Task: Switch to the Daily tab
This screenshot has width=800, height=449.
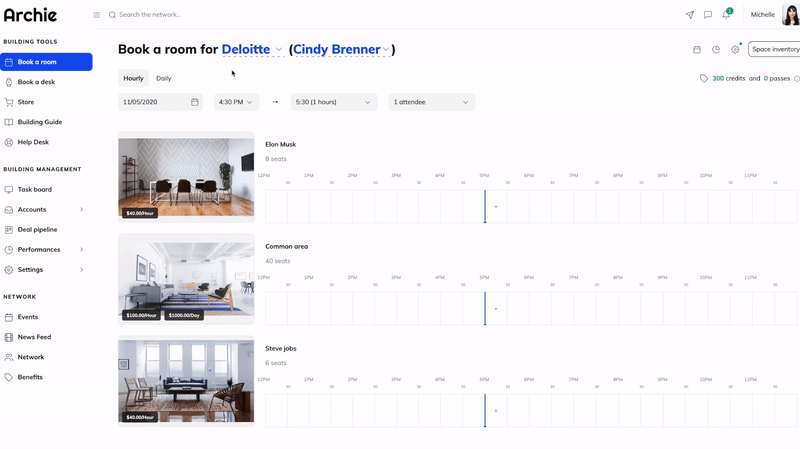Action: coord(164,78)
